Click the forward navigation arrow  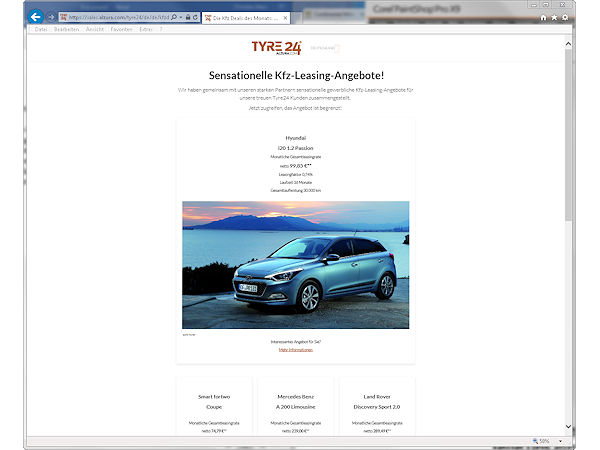(51, 17)
